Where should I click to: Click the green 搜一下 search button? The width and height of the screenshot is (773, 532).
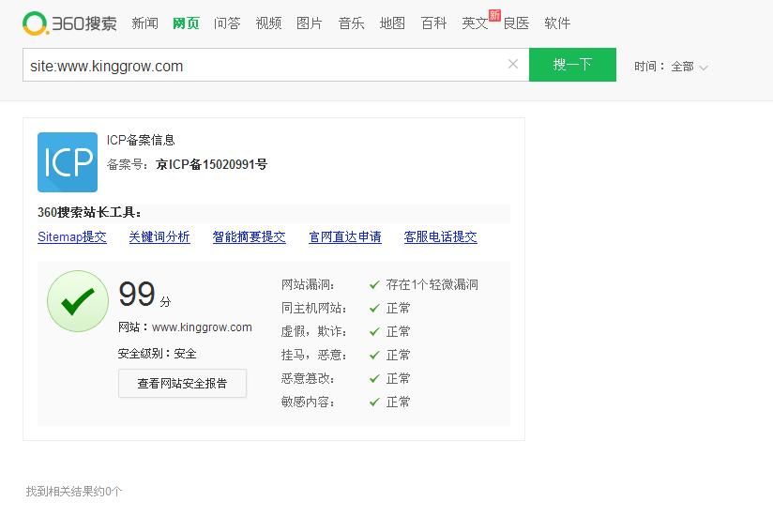(572, 65)
